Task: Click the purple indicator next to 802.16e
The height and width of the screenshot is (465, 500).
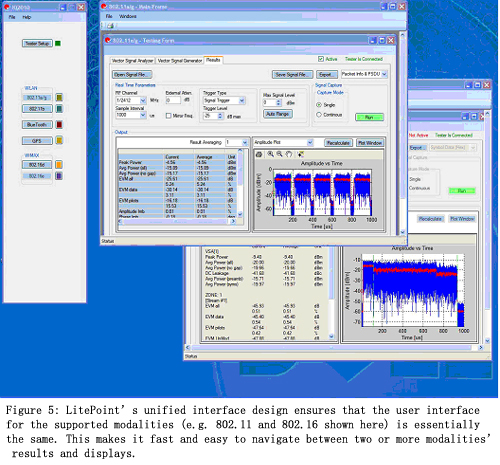Action: tap(59, 176)
